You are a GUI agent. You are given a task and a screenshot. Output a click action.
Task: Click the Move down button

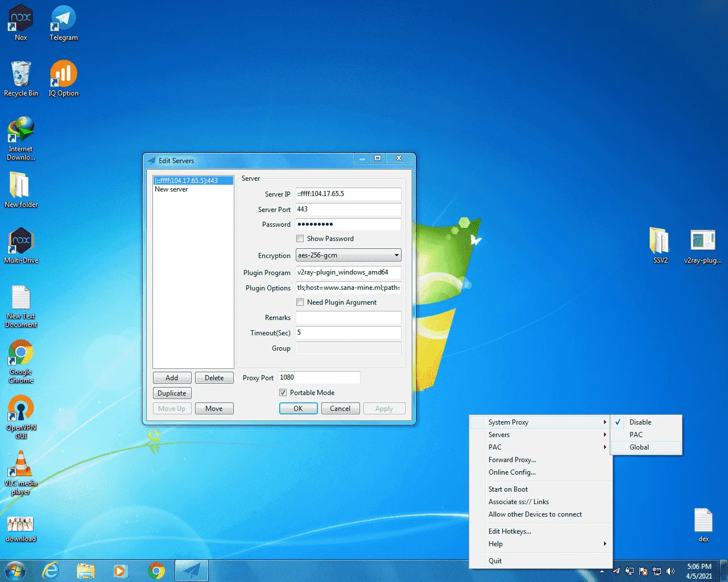click(x=214, y=409)
